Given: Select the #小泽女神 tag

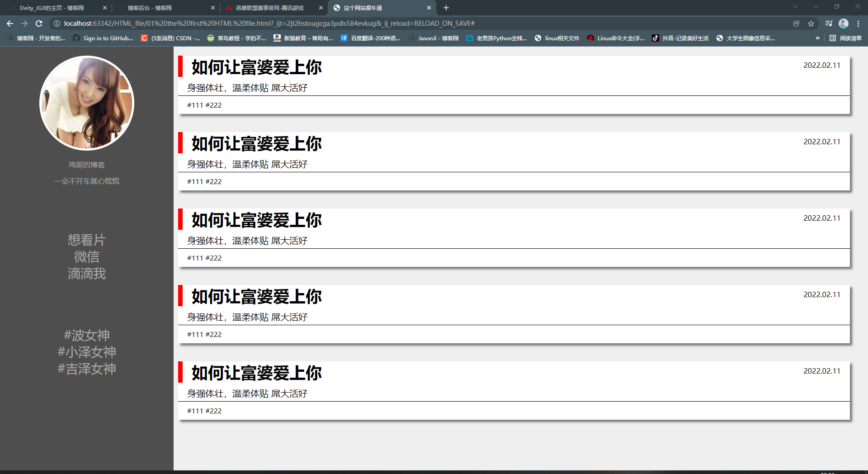Looking at the screenshot, I should click(x=87, y=352).
